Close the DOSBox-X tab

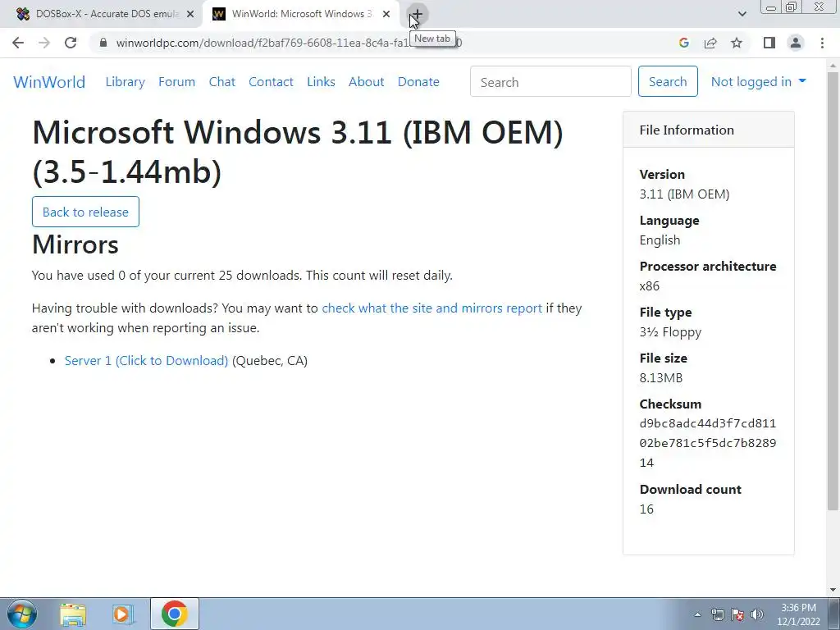pyautogui.click(x=190, y=15)
